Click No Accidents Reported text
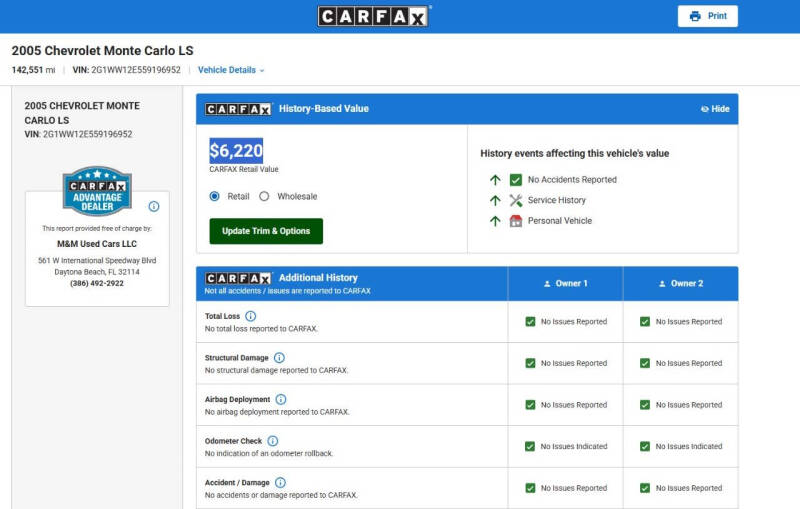This screenshot has height=509, width=800. 572,180
